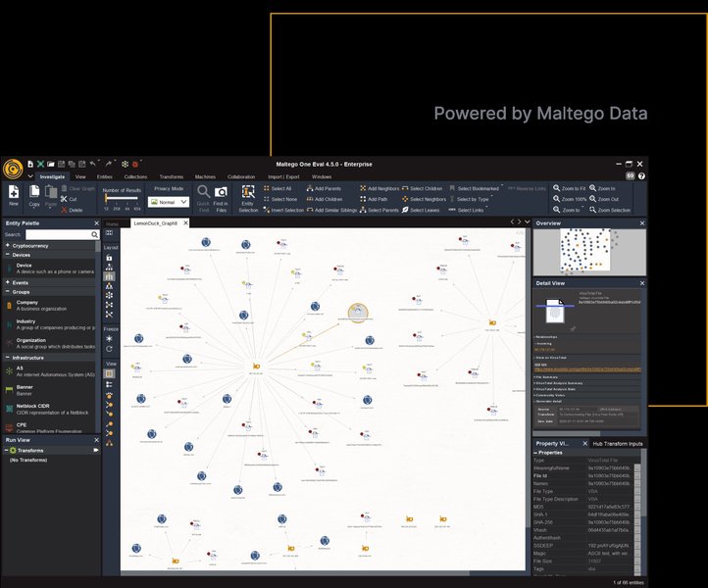
Task: Open the Maltego application logo menu
Action: pyautogui.click(x=13, y=170)
